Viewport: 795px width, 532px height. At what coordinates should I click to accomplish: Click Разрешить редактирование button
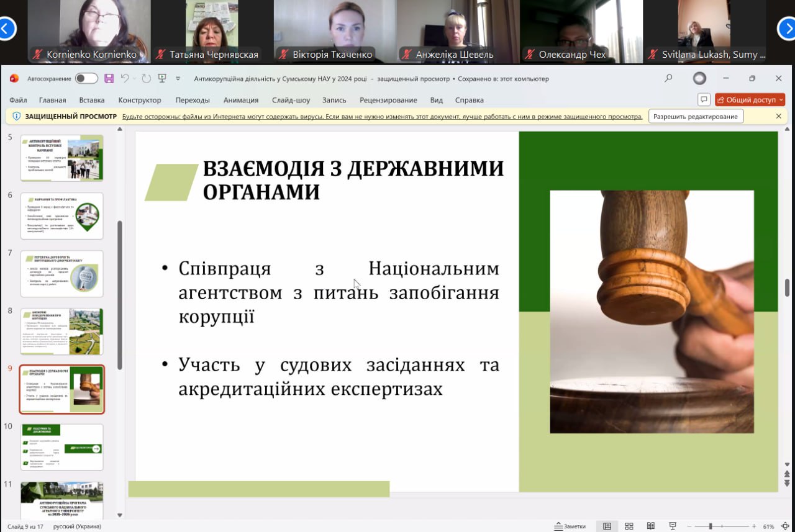696,116
